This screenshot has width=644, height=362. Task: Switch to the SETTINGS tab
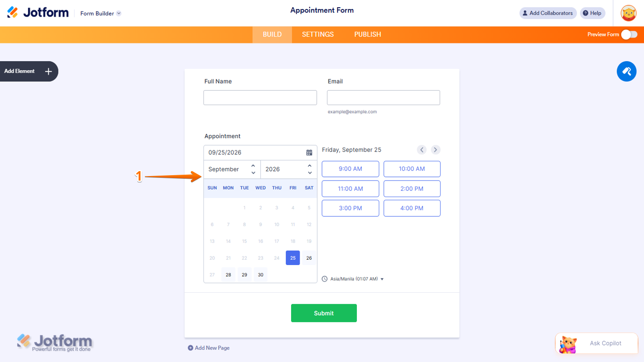318,34
